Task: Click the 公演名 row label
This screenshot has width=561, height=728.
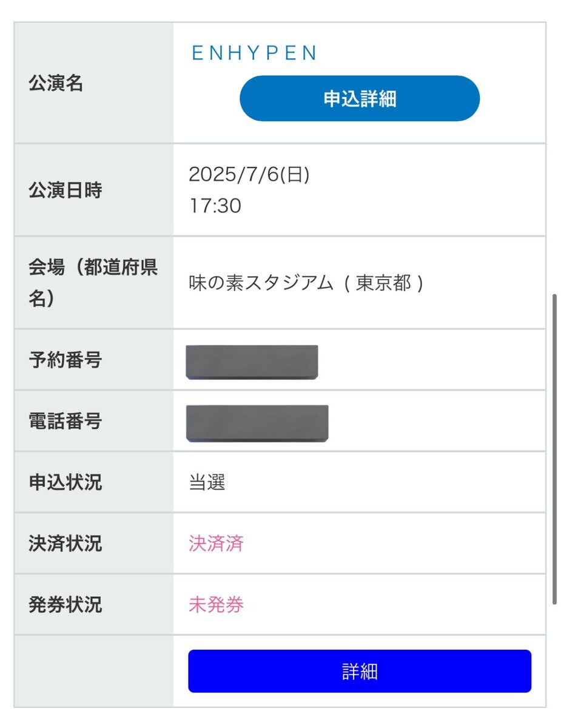Action: [x=56, y=84]
